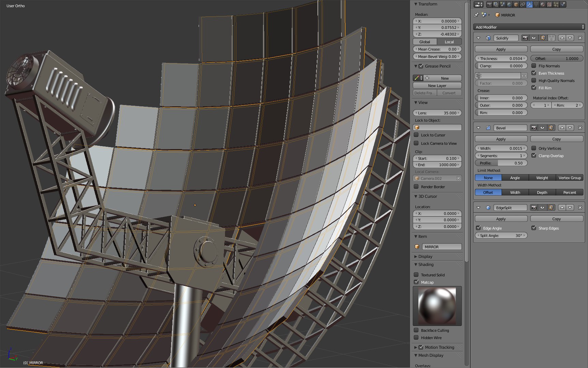Collapse the Bevel modifier panel
588x368 pixels.
click(x=479, y=128)
